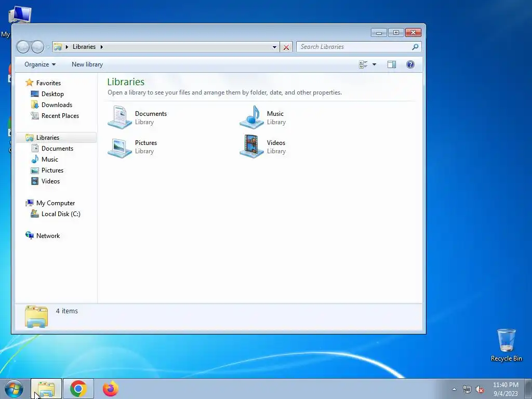Viewport: 532px width, 399px height.
Task: Select Recent Places under Favorites
Action: tap(60, 116)
